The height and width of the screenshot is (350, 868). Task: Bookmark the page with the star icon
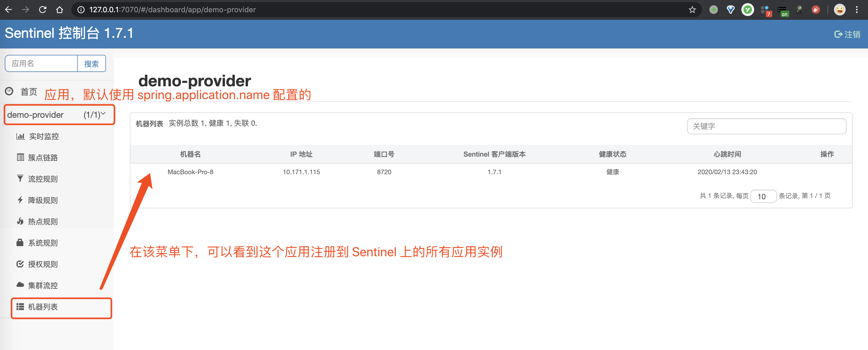[692, 9]
